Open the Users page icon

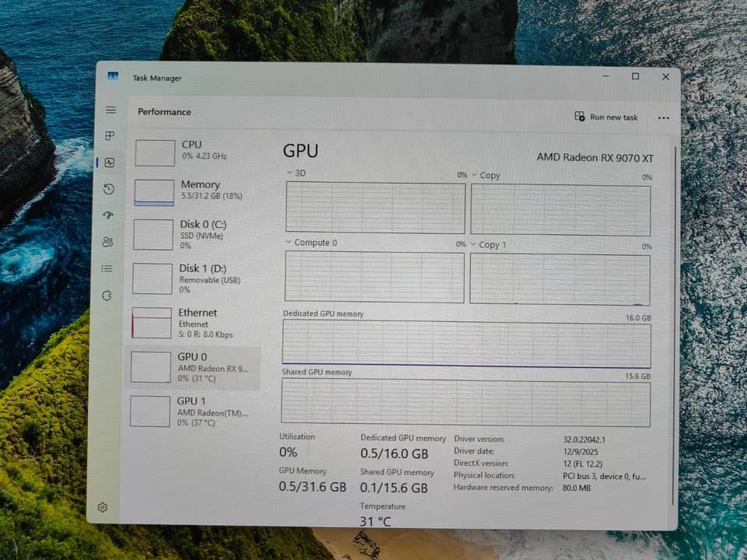(107, 242)
